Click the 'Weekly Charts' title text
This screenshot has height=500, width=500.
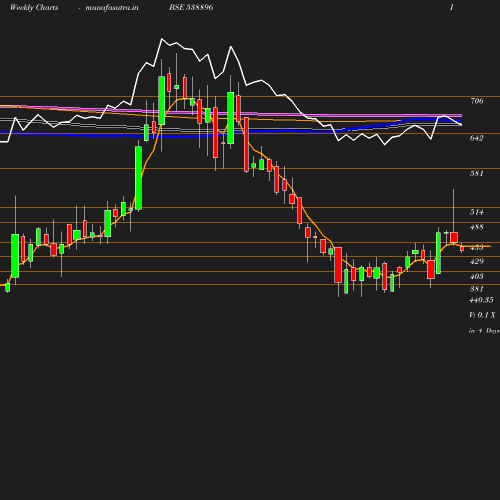(34, 7)
